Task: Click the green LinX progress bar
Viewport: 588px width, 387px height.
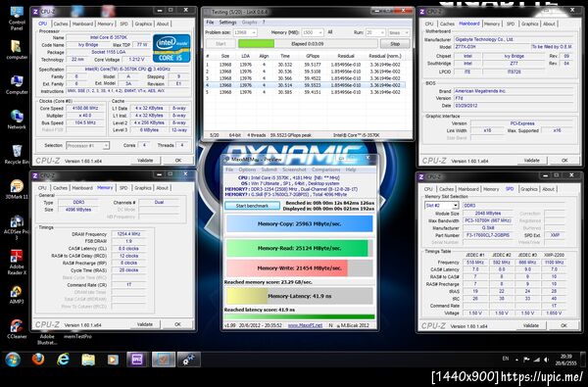Action: point(257,44)
